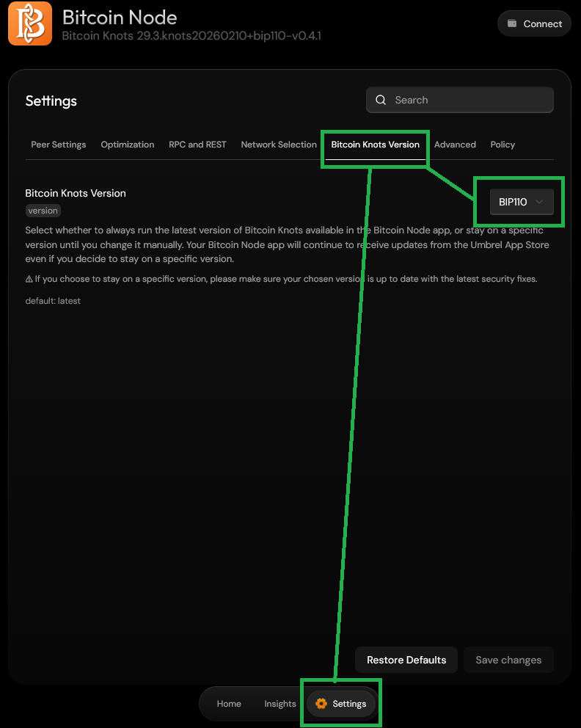Screen dimensions: 581x728
Task: Select the RPC and REST tab
Action: pyautogui.click(x=197, y=145)
